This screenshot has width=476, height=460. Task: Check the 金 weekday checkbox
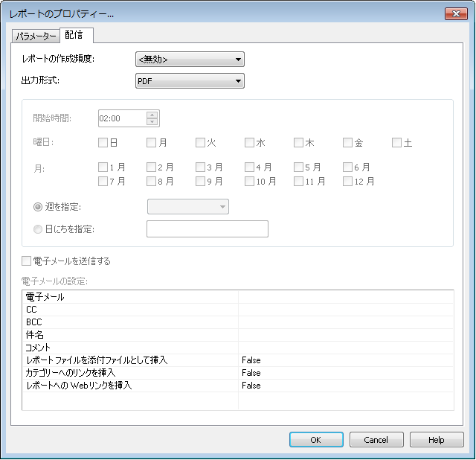(347, 142)
